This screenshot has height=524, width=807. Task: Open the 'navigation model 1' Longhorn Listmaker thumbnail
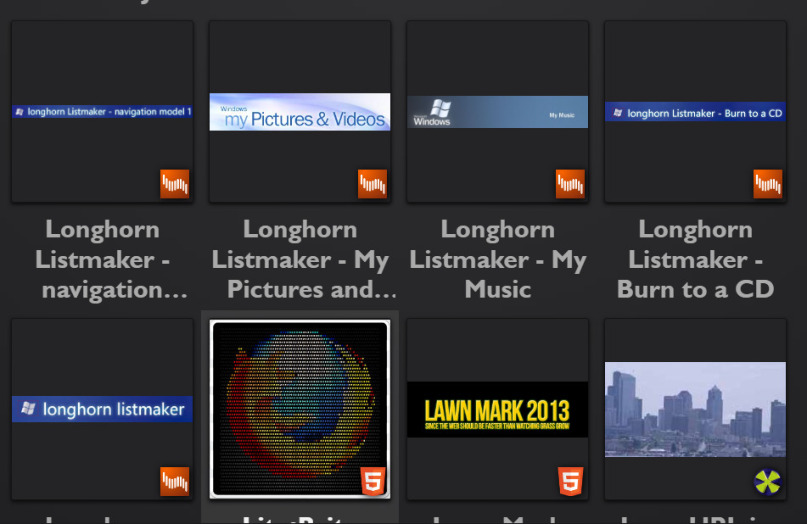[x=102, y=112]
